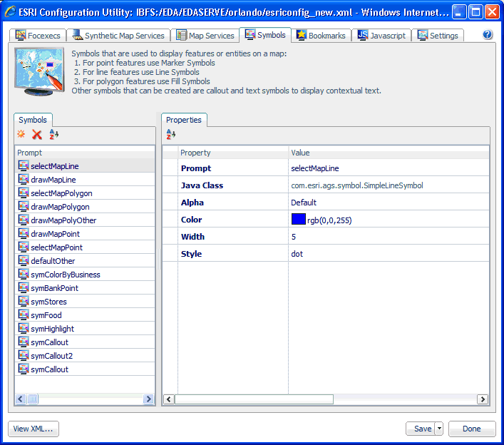The height and width of the screenshot is (445, 504).
Task: Click the rgb(0,0,255) color value text
Action: [x=329, y=220]
